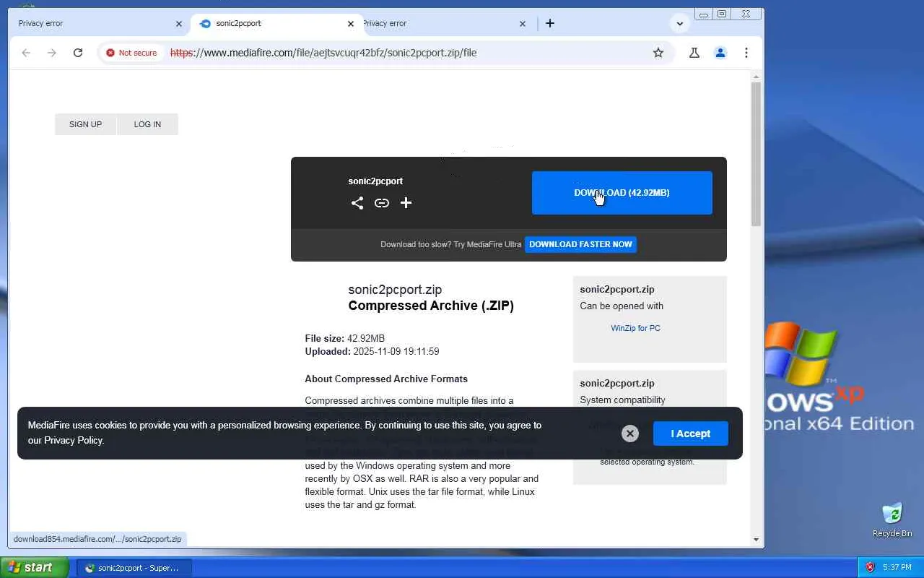
Task: Click the browser forward arrow
Action: 51,53
